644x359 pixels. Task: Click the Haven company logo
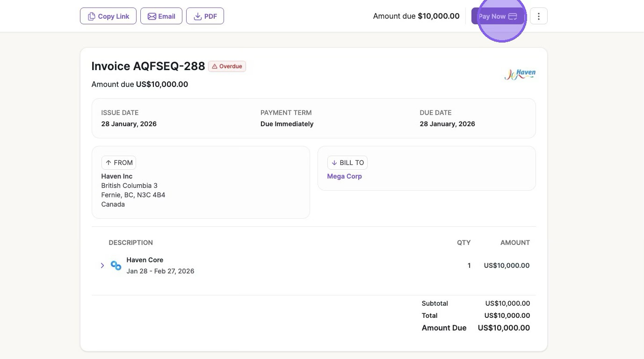coord(520,74)
